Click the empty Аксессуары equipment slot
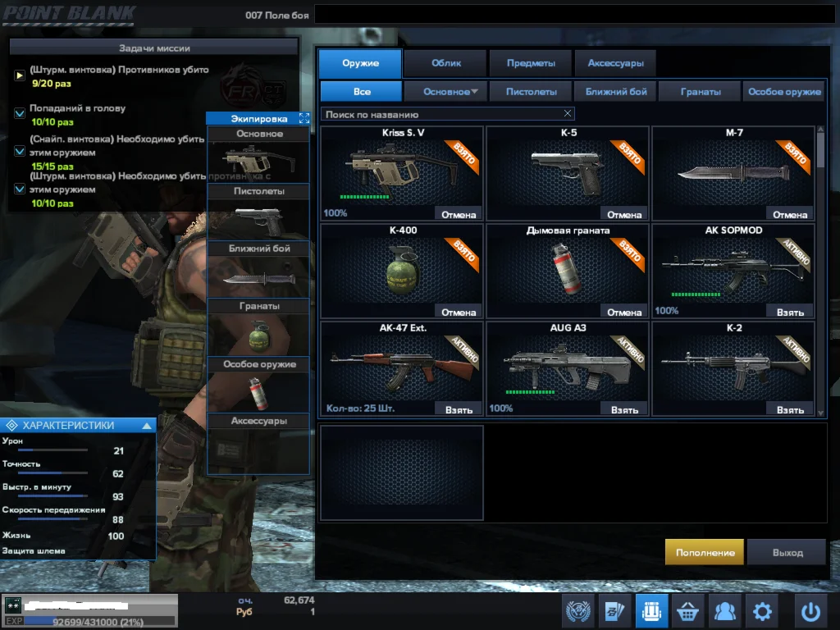The width and height of the screenshot is (840, 630). (x=258, y=451)
